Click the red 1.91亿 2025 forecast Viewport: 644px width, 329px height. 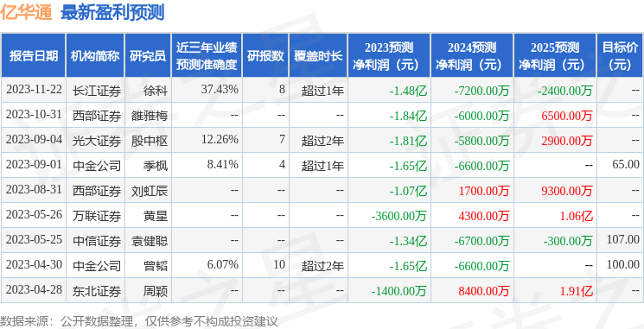[x=576, y=291]
